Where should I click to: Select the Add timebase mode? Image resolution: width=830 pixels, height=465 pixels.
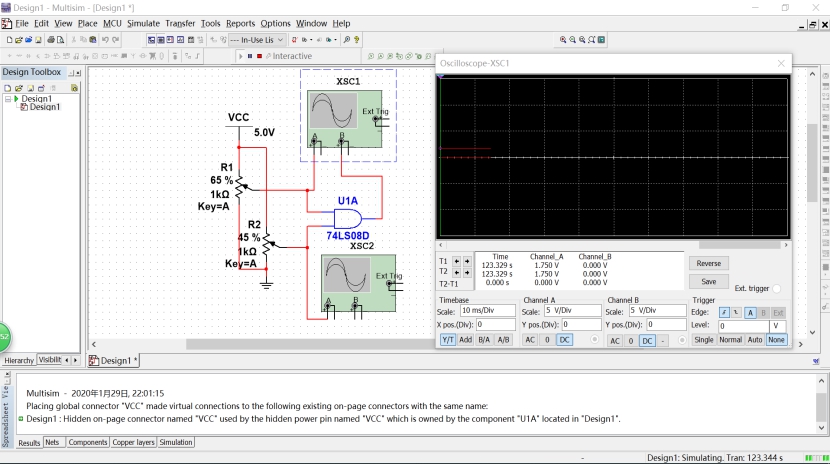point(465,340)
